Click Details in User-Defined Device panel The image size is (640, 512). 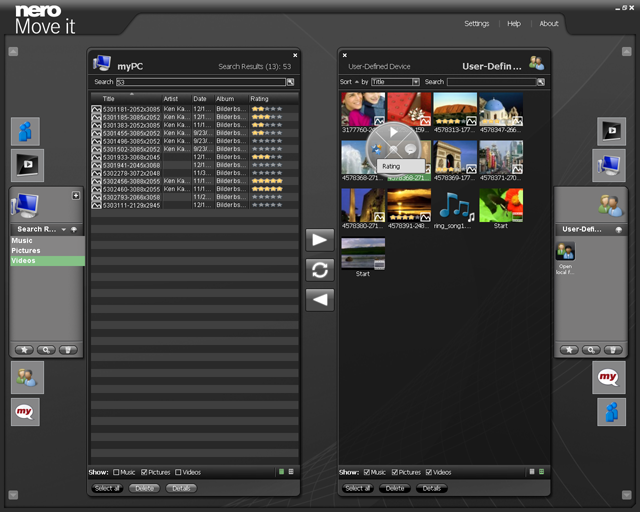(x=432, y=488)
